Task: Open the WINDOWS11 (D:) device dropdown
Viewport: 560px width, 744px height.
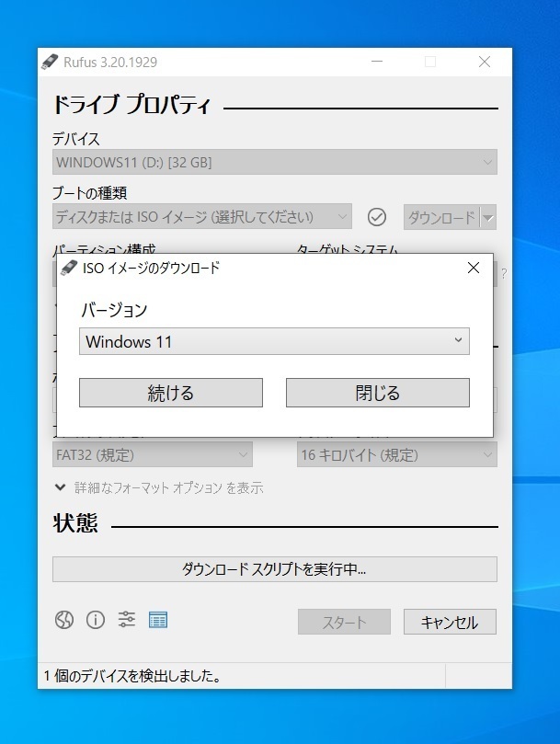Action: coord(275,162)
